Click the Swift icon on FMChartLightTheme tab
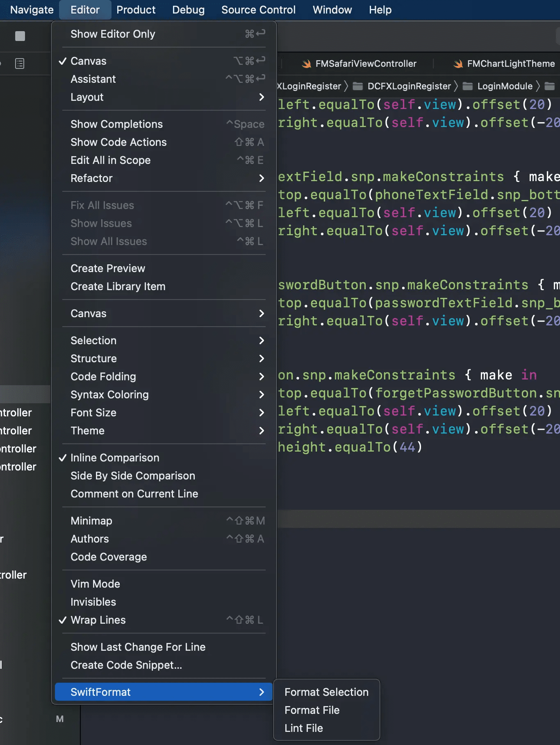560x745 pixels. (x=458, y=64)
